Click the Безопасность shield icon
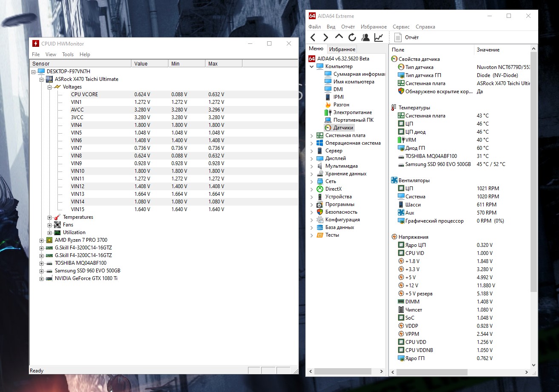The image size is (559, 392). point(320,212)
